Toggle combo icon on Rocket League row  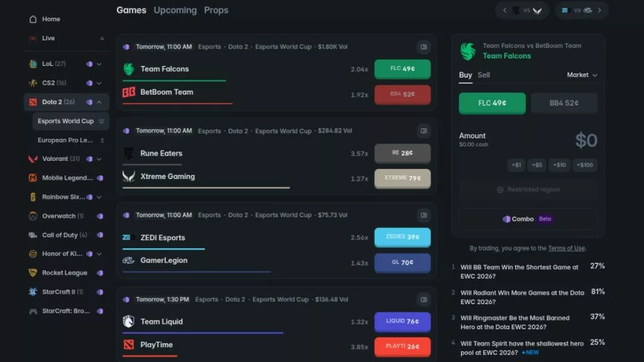point(100,273)
